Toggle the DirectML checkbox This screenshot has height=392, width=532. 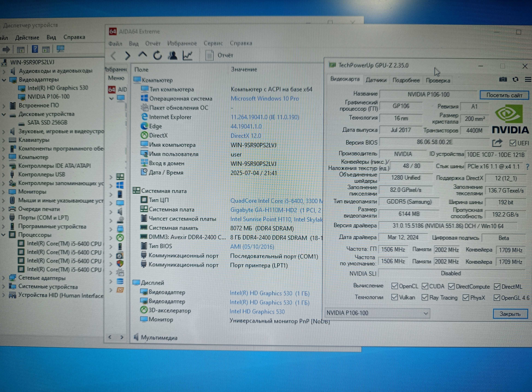(x=497, y=287)
